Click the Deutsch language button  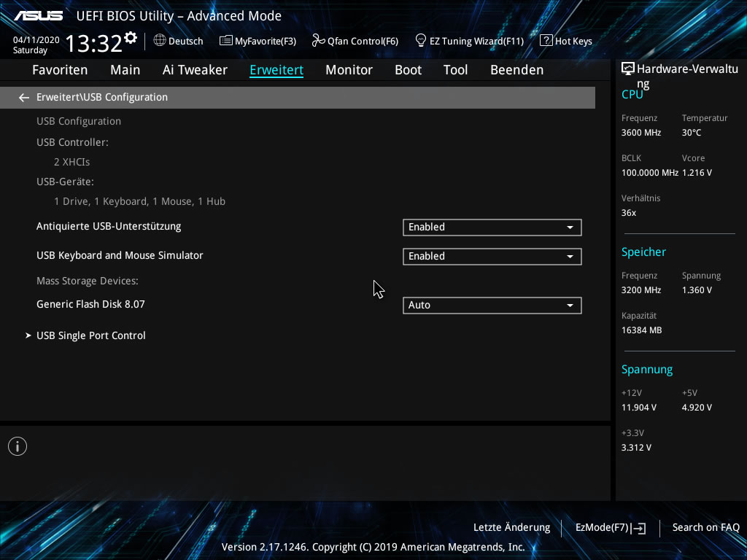coord(179,41)
